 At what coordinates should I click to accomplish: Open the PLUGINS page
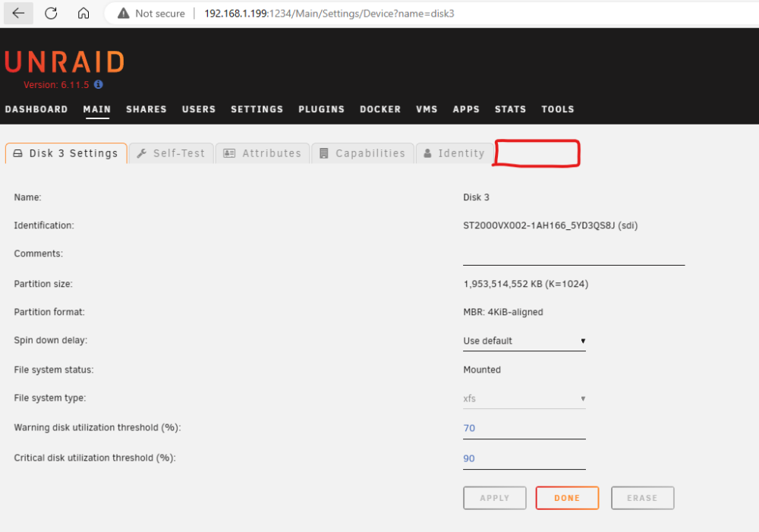(321, 109)
